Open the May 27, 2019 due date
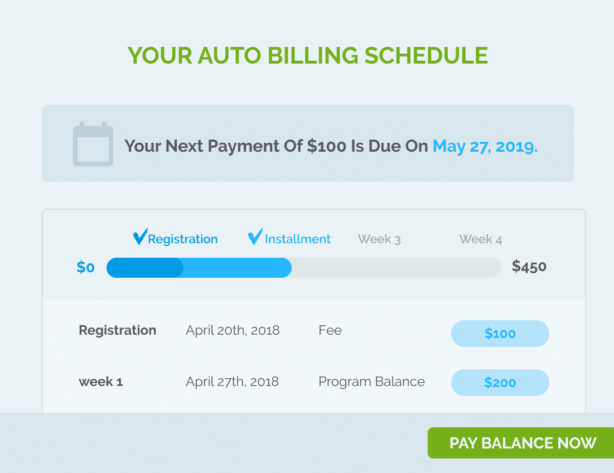Screen dimensions: 614x473 [x=485, y=146]
